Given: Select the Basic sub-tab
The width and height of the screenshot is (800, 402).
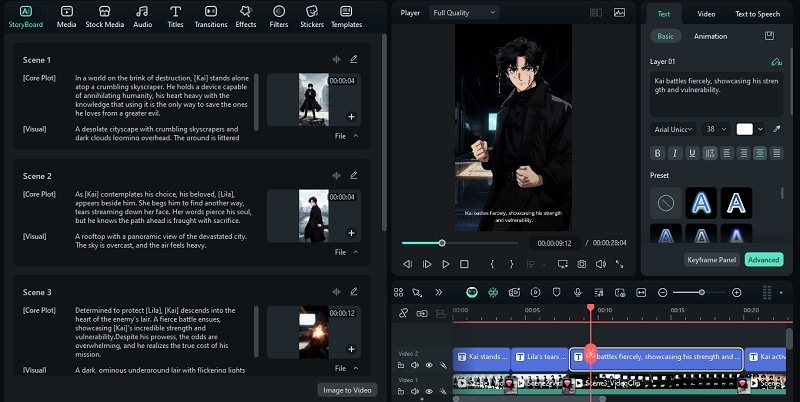Looking at the screenshot, I should pyautogui.click(x=665, y=36).
